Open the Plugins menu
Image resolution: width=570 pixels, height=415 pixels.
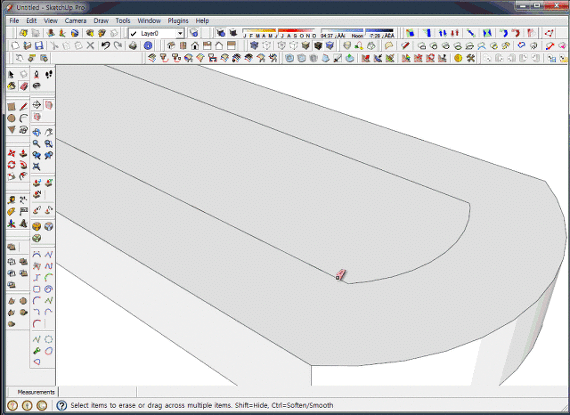(x=178, y=21)
